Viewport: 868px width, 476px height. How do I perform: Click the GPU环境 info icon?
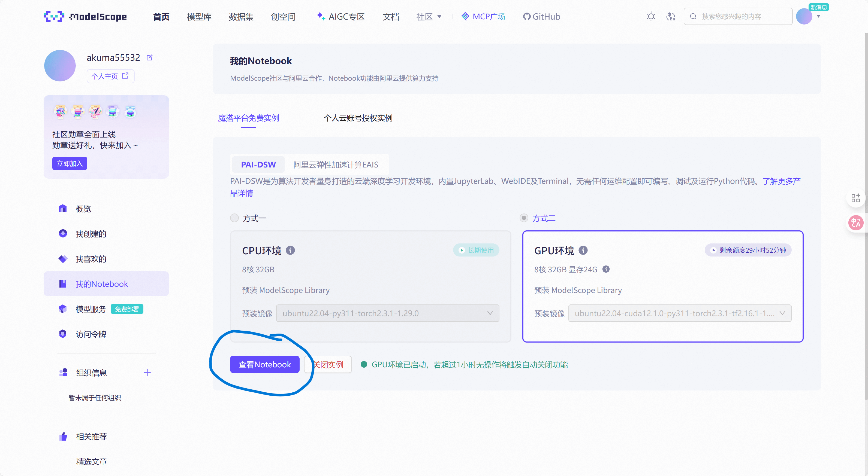(x=583, y=250)
